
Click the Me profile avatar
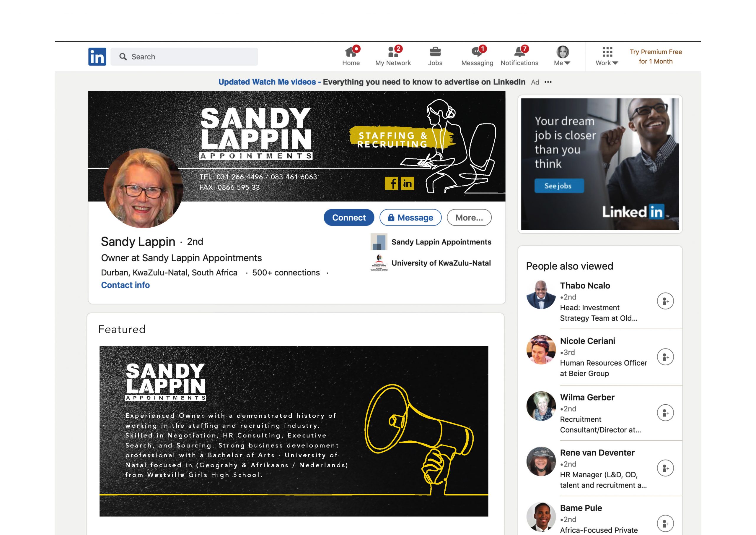click(562, 52)
